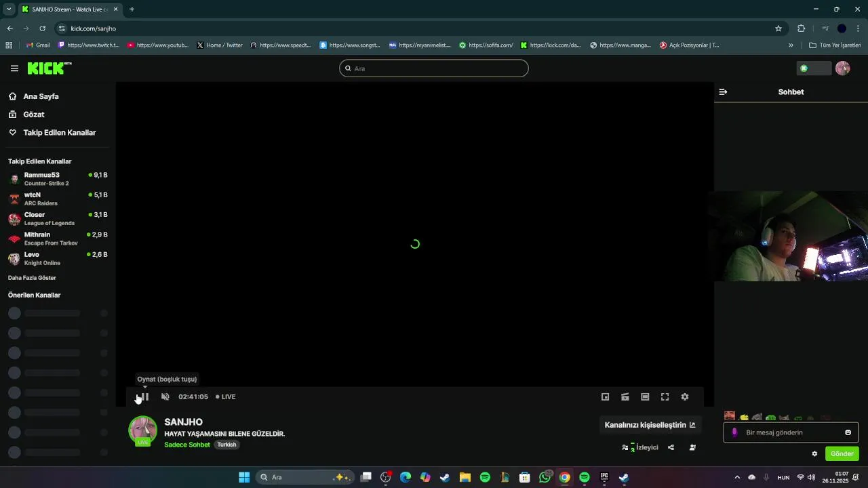Choose the green frog emote
The height and width of the screenshot is (488, 868).
(770, 418)
